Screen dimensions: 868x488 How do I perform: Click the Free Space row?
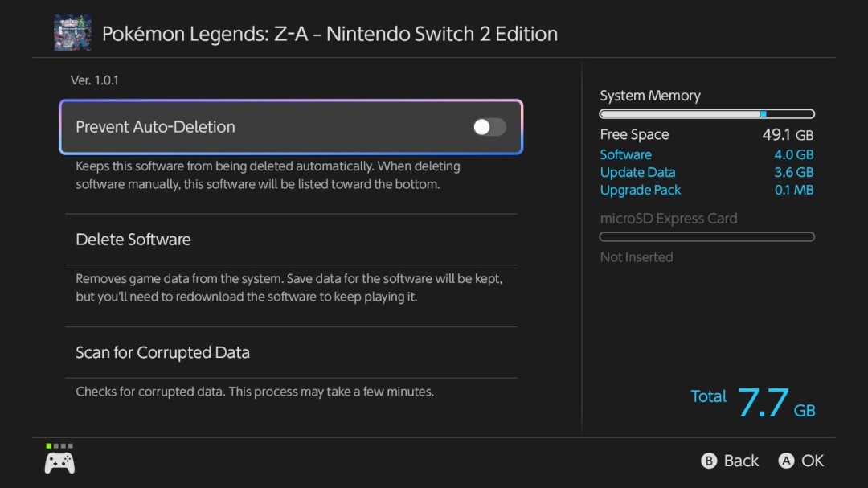click(x=634, y=134)
